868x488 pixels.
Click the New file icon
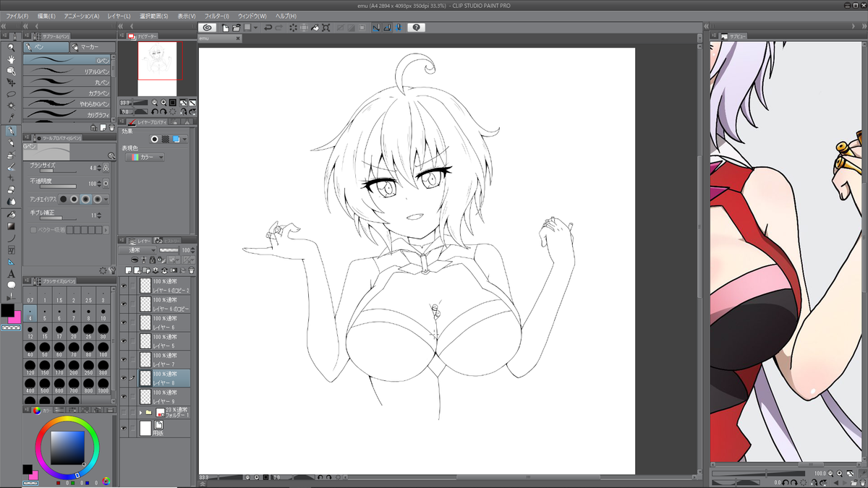[226, 27]
